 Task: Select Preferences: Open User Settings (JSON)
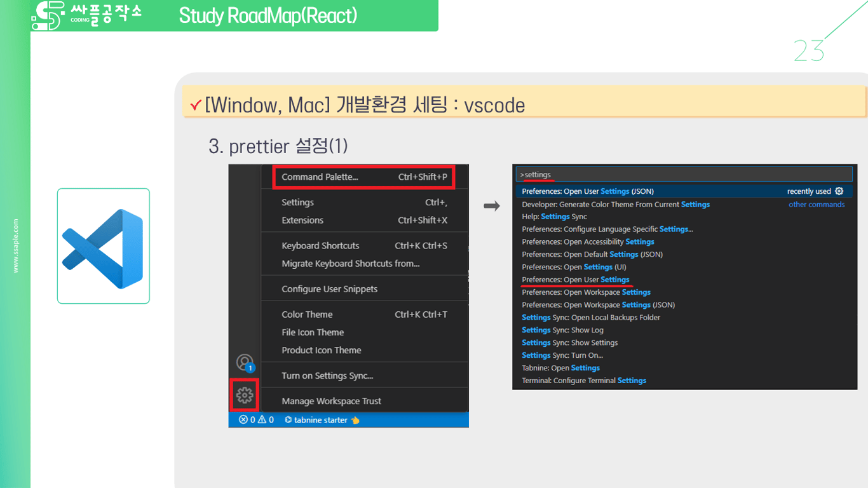click(684, 191)
